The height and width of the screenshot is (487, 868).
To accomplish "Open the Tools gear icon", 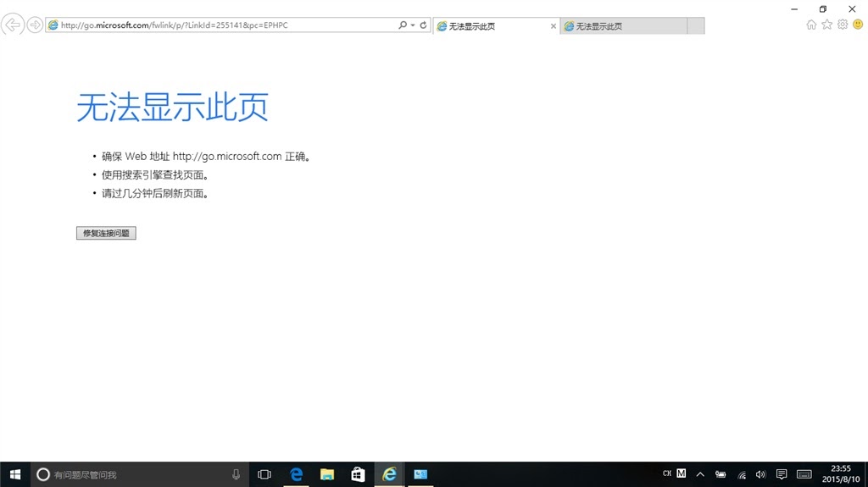I will tap(843, 25).
